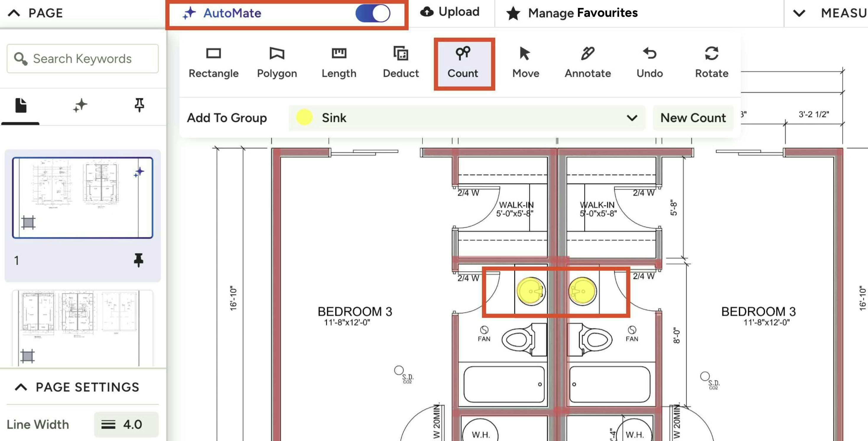This screenshot has height=441, width=868.
Task: Select the Rectangle measurement tool
Action: click(x=213, y=63)
